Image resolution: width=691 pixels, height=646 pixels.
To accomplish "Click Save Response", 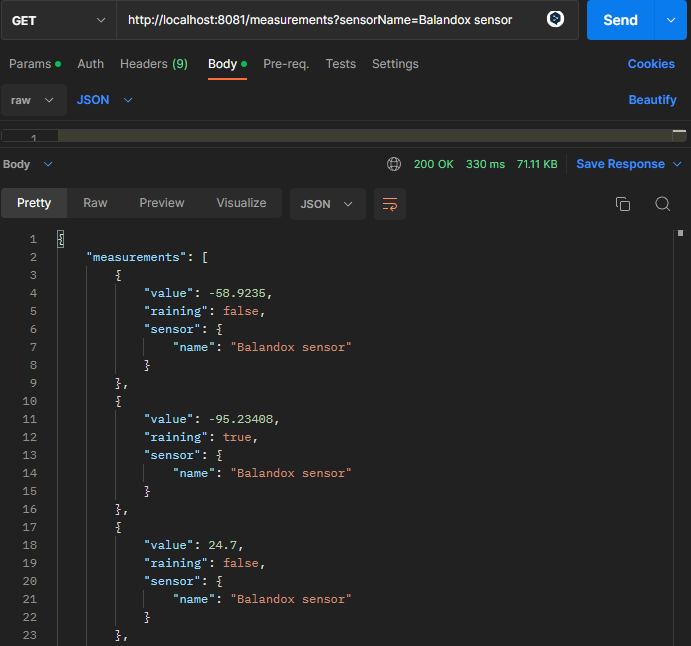I will point(620,164).
